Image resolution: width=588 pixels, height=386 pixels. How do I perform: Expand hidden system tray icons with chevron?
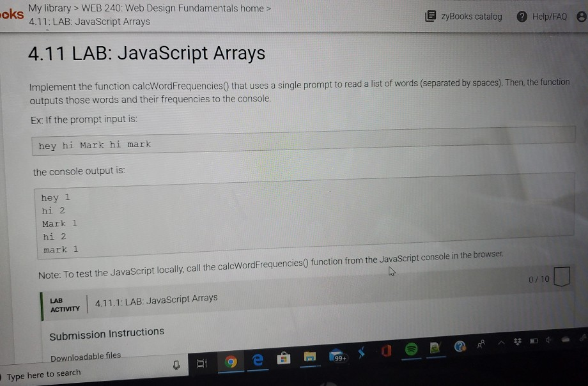pos(501,343)
